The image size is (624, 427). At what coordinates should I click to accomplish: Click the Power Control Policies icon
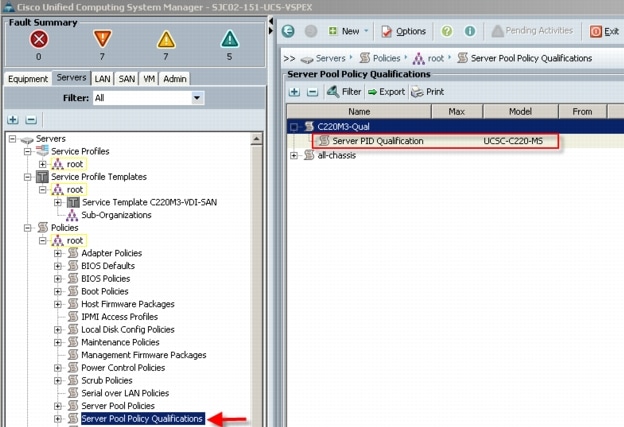(73, 367)
